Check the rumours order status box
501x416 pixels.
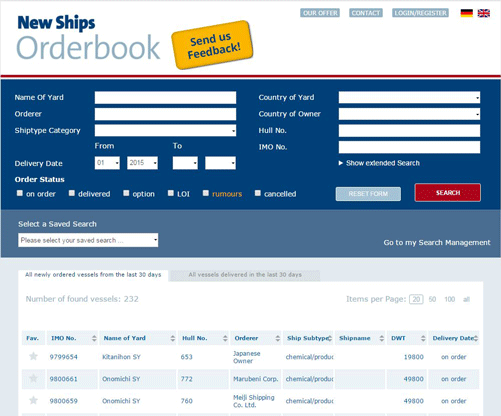pos(206,193)
